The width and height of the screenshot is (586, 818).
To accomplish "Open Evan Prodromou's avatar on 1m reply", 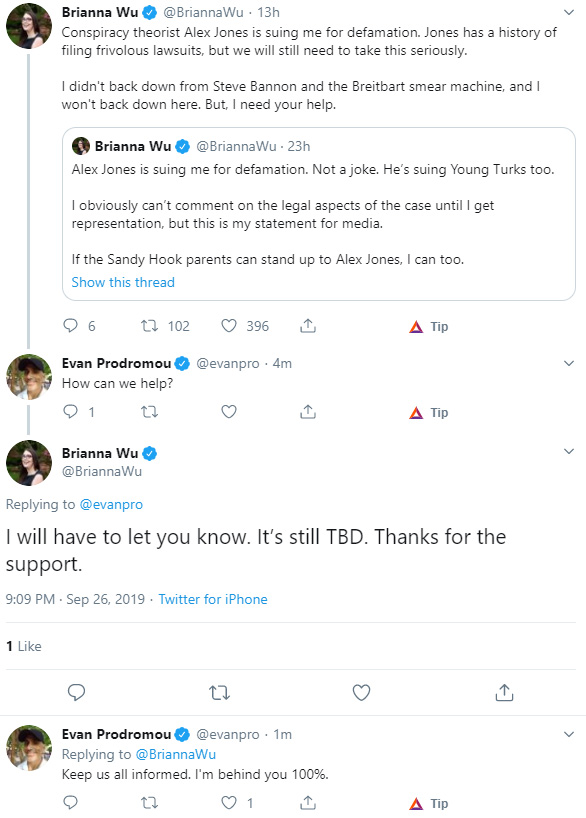I will click(29, 748).
